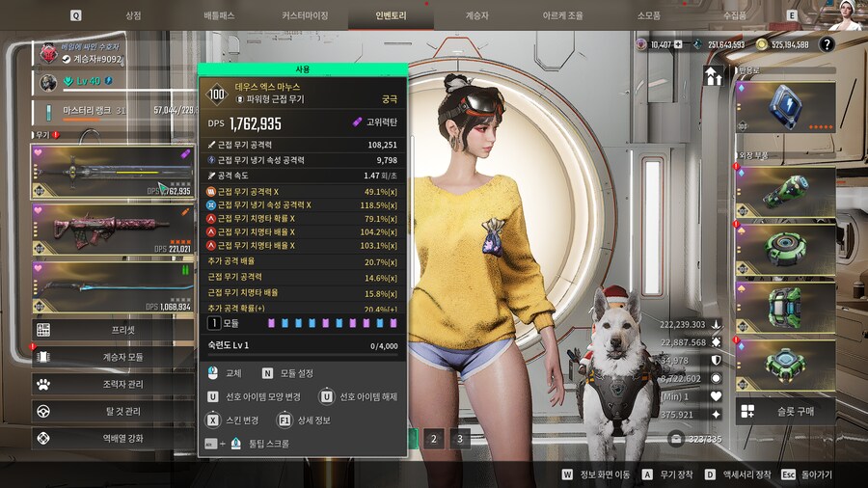868x488 pixels.
Task: Click the 고위력탄 ammo type icon
Action: (x=357, y=122)
